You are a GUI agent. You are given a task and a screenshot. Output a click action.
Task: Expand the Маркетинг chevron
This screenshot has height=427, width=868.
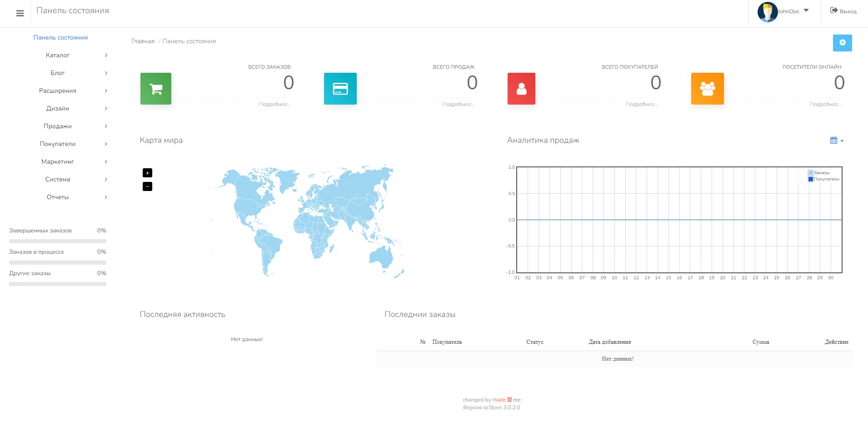pos(106,161)
